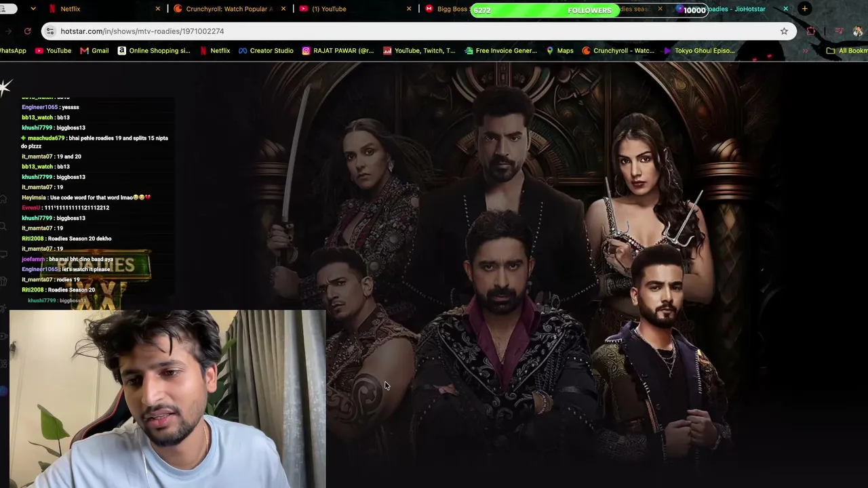Bookmark this page with the star
This screenshot has width=868, height=488.
[784, 31]
